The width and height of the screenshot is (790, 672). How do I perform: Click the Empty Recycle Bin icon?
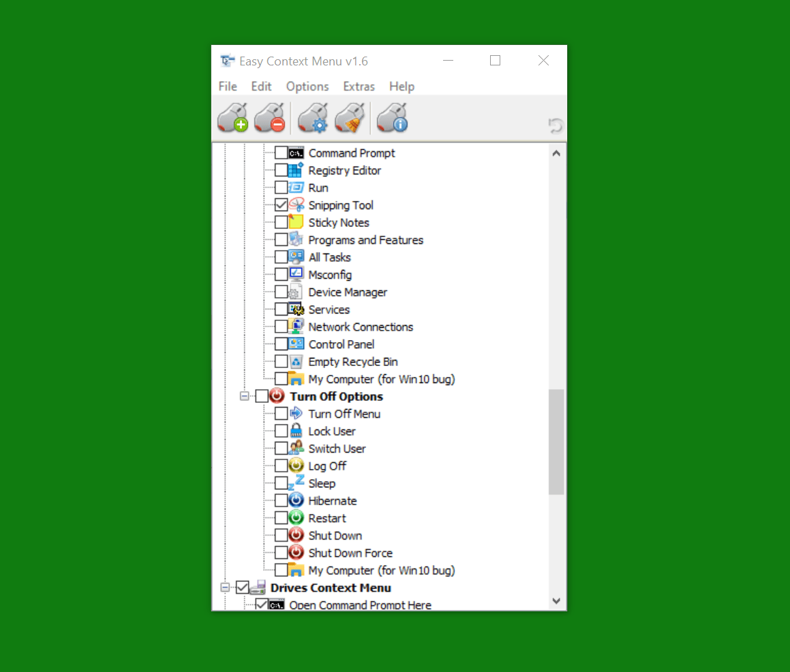297,362
